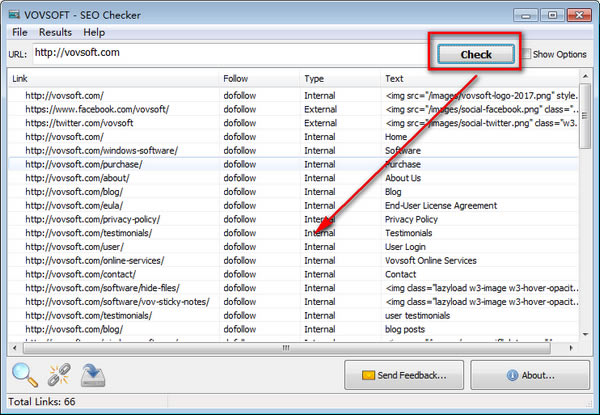Image resolution: width=600 pixels, height=415 pixels.
Task: Click the social-twitter.png text cell
Action: [x=481, y=123]
